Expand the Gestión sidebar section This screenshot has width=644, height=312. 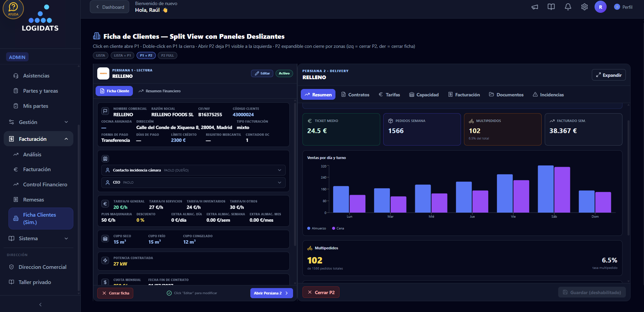(x=38, y=122)
